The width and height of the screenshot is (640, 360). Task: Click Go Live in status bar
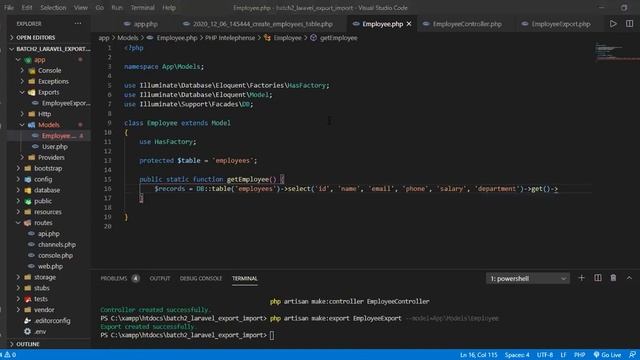(x=607, y=355)
